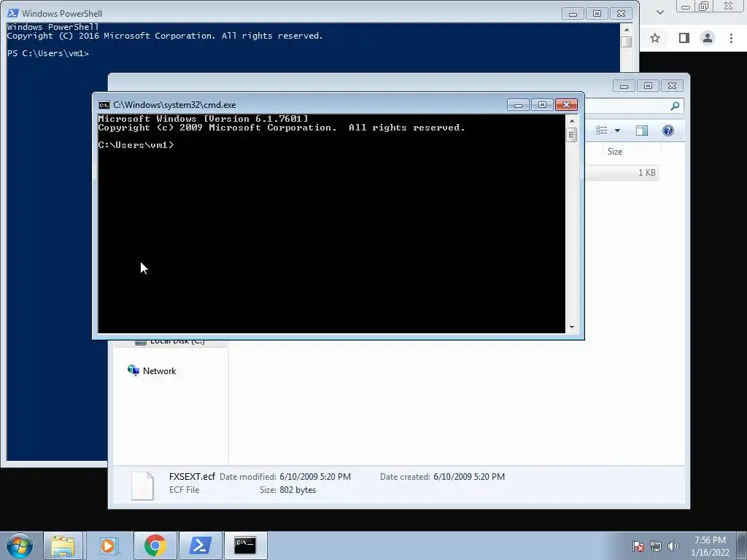Click the C:\Users\vm1> command prompt line
Viewport: 747px width, 560px height.
(136, 145)
